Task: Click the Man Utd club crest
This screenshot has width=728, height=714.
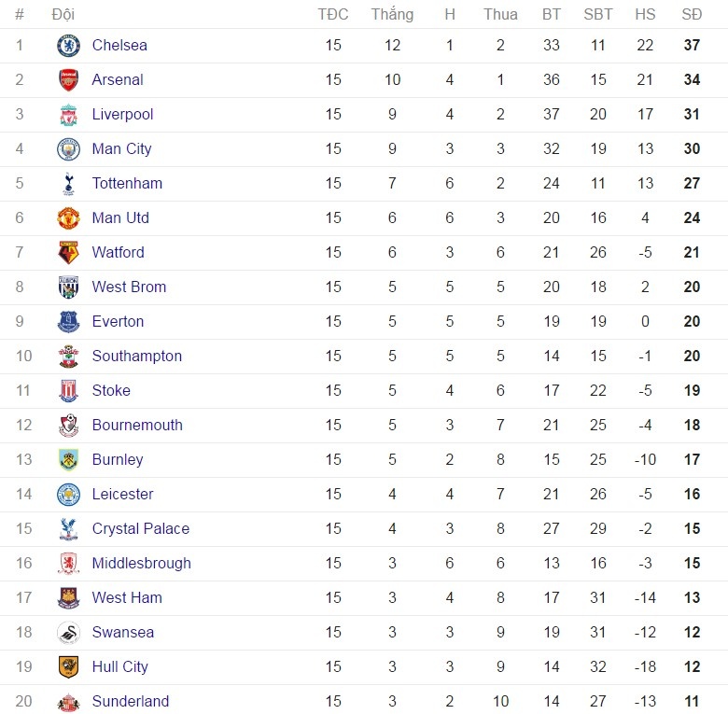Action: [x=68, y=218]
